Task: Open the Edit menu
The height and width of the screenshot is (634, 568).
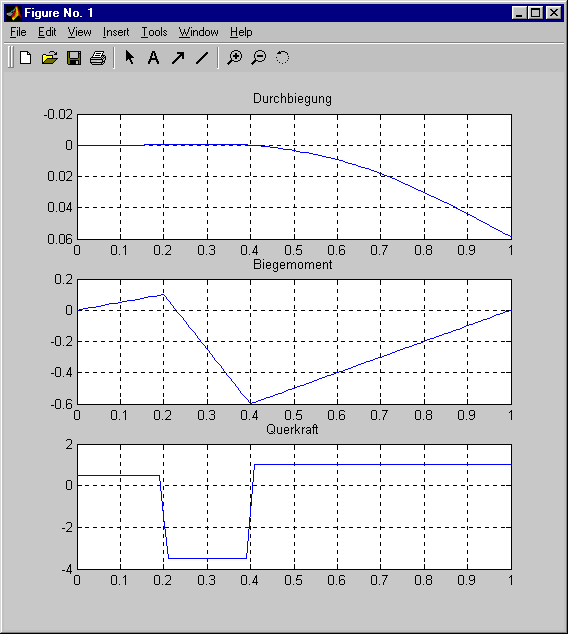Action: point(47,32)
